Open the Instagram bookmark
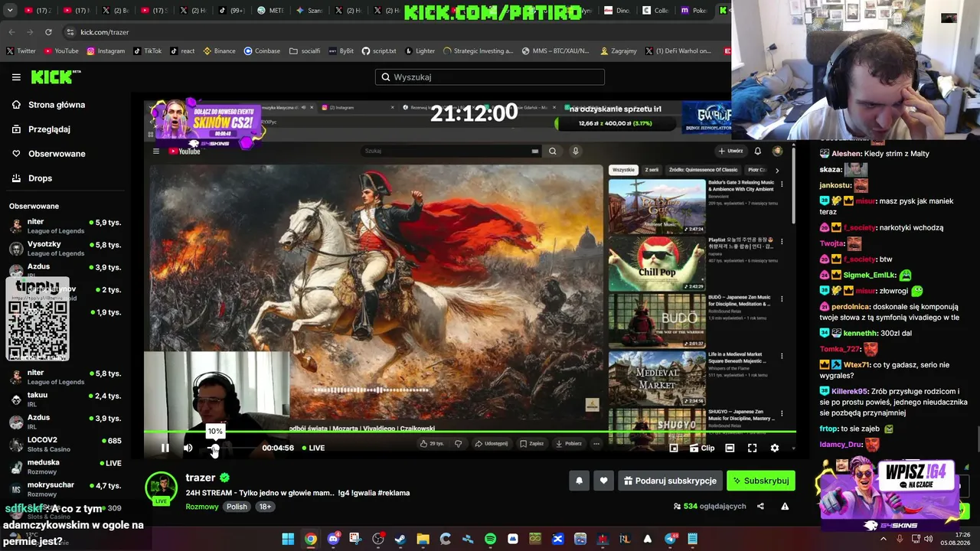The image size is (980, 551). point(106,51)
